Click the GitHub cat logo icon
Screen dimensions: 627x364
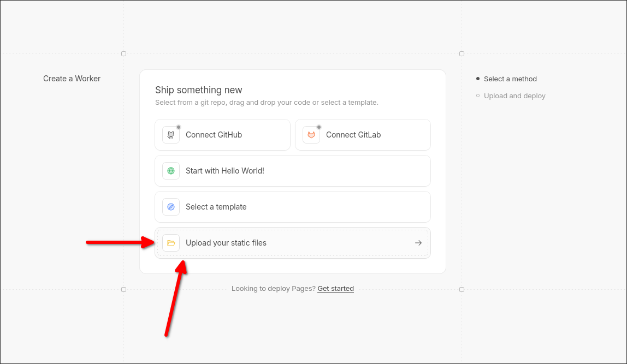171,135
